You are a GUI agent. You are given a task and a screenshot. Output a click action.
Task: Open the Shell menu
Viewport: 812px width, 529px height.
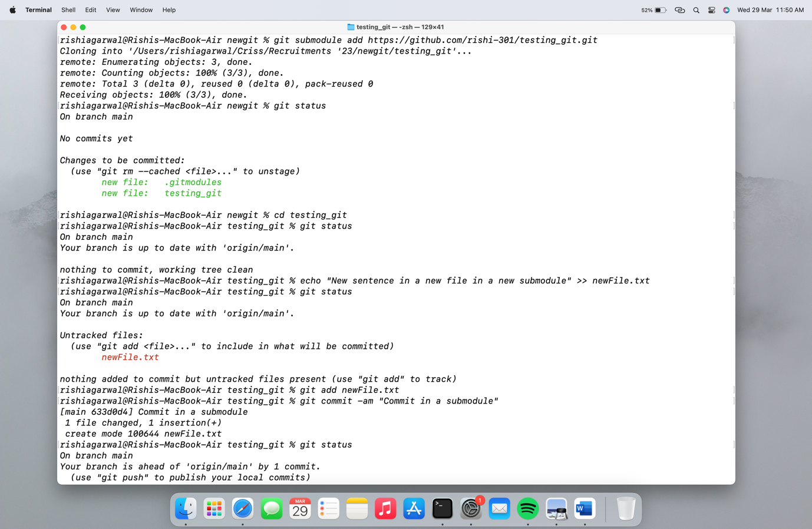point(68,9)
